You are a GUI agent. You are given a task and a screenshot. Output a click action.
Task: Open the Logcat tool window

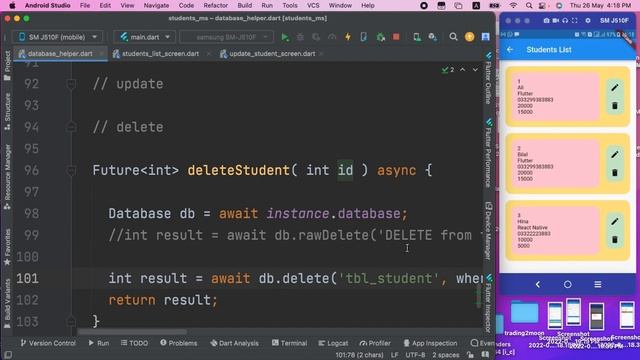[x=333, y=343]
